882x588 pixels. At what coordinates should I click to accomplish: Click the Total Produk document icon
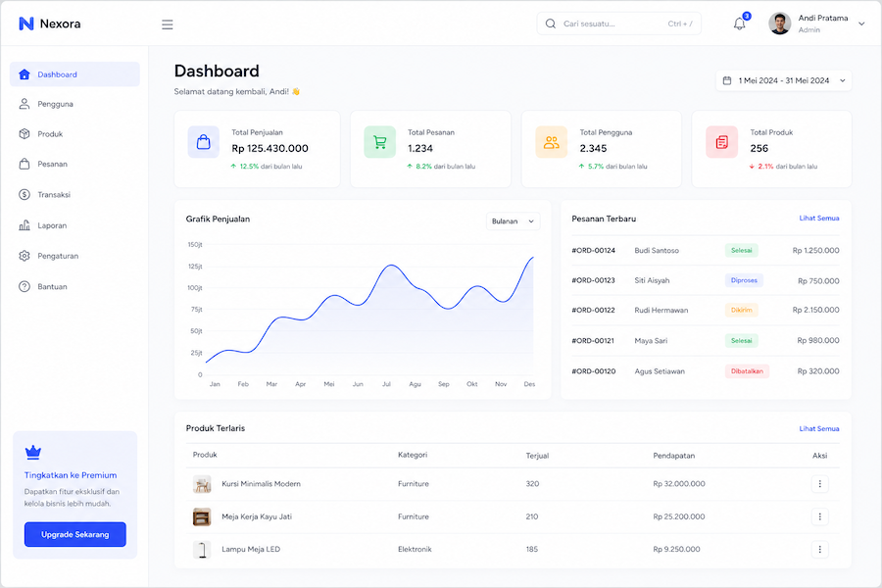(x=721, y=142)
